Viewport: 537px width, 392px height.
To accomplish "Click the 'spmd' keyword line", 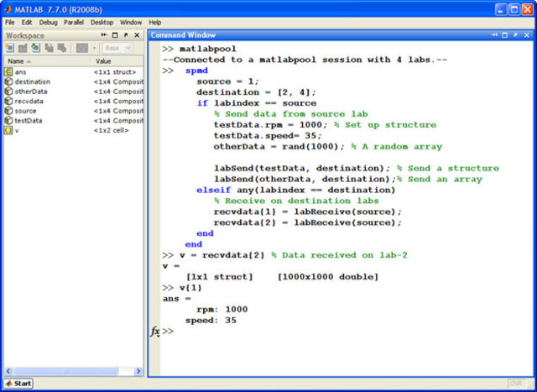I will [x=196, y=71].
